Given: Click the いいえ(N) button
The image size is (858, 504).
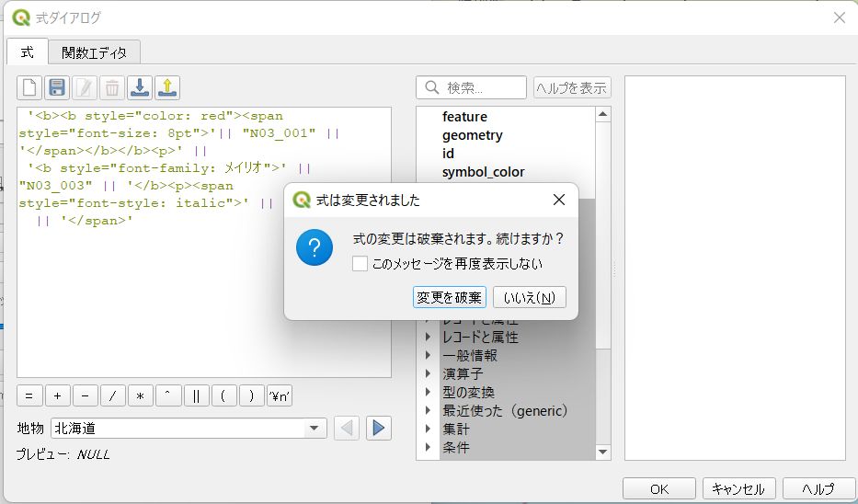Looking at the screenshot, I should (x=529, y=297).
